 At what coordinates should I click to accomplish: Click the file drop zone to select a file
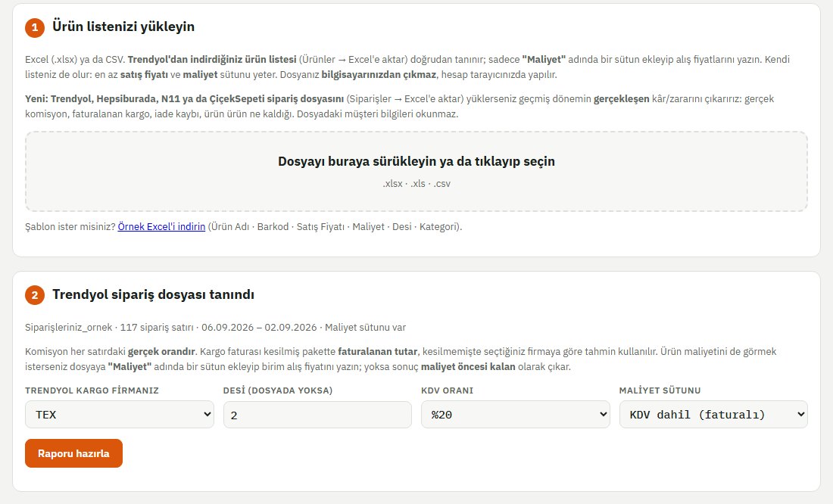click(x=416, y=172)
